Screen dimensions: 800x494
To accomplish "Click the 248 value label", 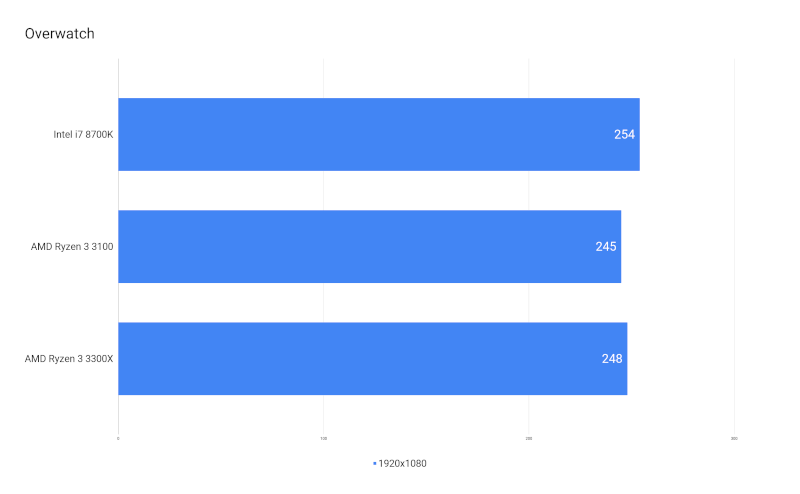I will 612,359.
